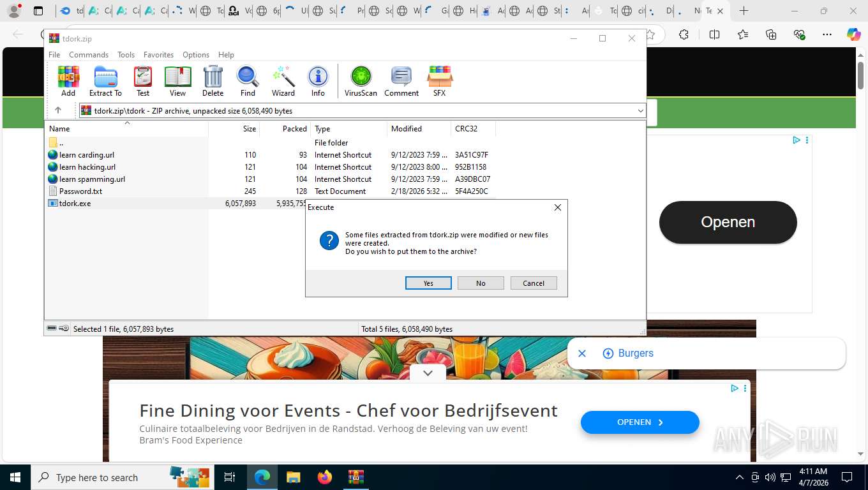
Task: Click No in the Execute dialog
Action: tap(481, 283)
